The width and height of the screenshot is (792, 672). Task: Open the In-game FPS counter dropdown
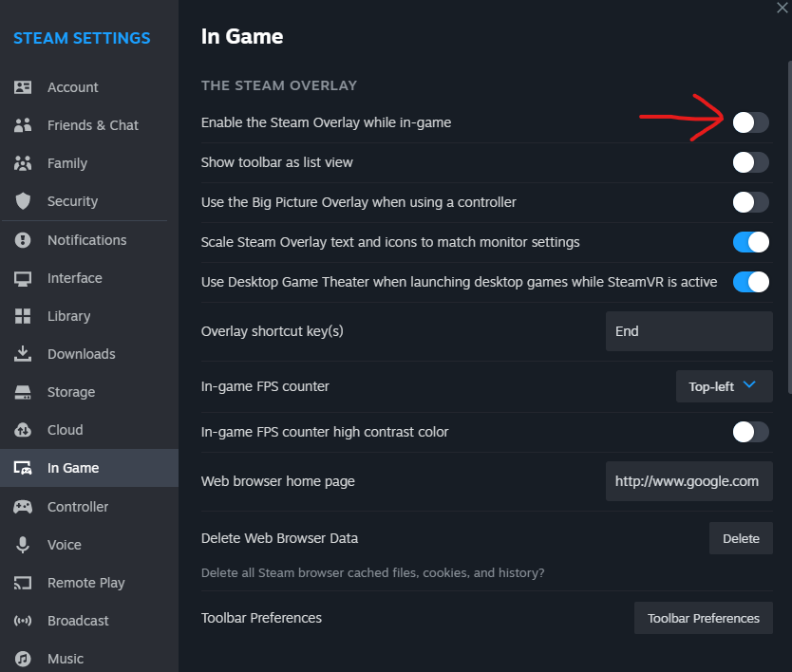click(x=724, y=386)
